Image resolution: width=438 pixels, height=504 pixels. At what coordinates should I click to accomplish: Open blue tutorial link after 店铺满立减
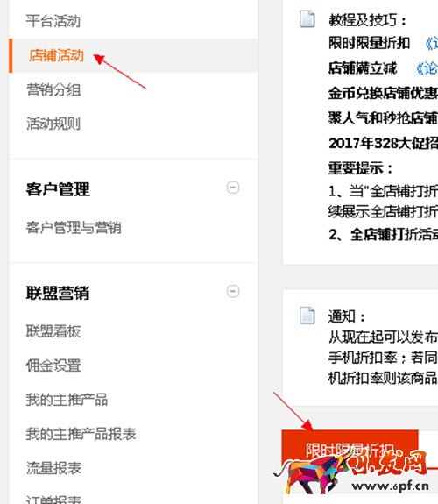point(427,68)
